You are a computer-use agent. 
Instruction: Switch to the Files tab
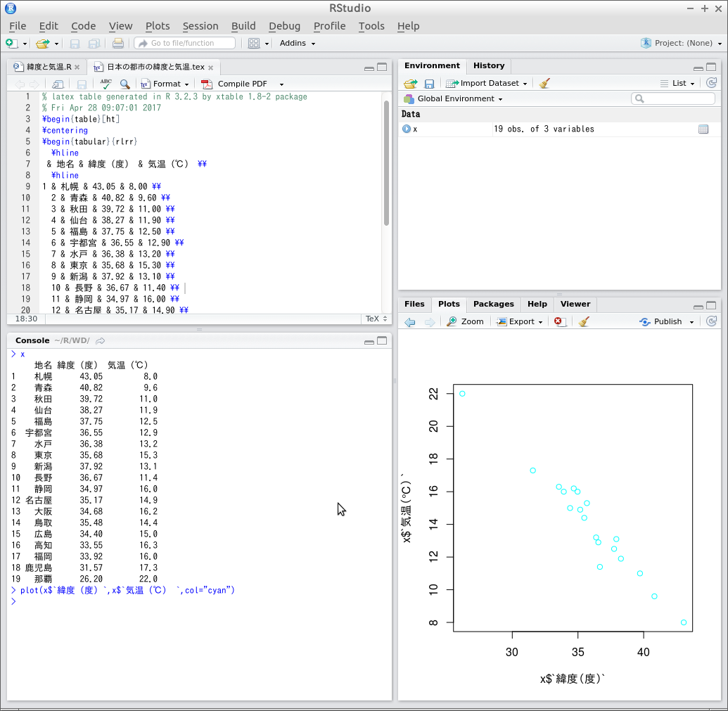414,304
